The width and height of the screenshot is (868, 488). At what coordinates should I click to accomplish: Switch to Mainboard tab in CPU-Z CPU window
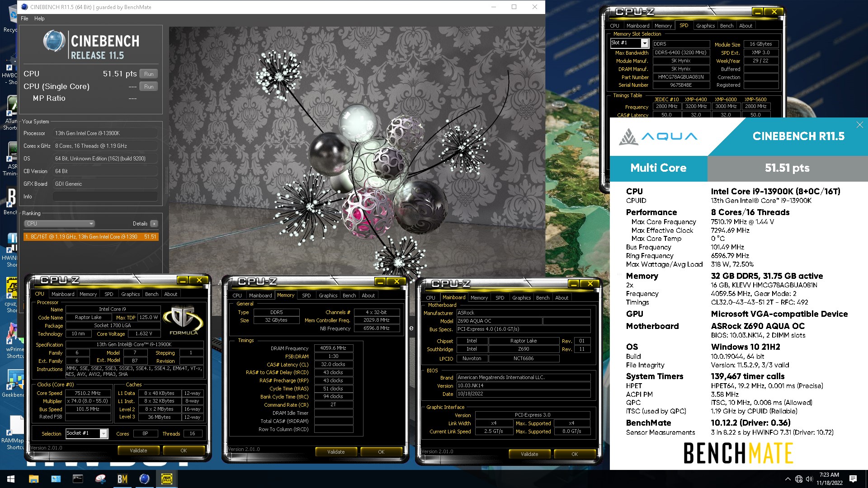pyautogui.click(x=63, y=294)
